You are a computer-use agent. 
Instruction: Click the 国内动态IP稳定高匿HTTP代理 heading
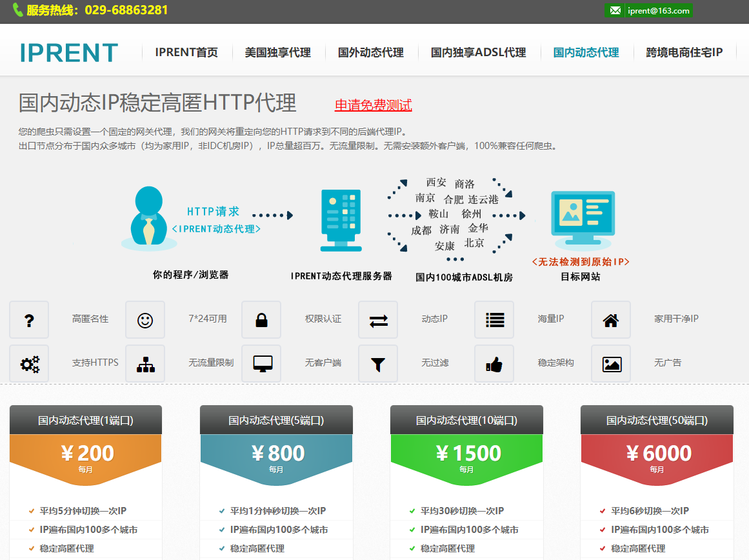coord(157,103)
